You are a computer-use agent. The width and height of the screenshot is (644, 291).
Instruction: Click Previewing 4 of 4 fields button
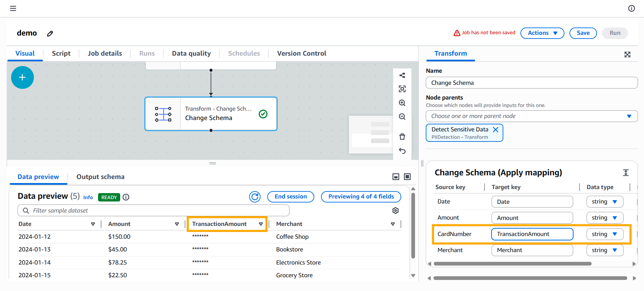[x=361, y=197]
